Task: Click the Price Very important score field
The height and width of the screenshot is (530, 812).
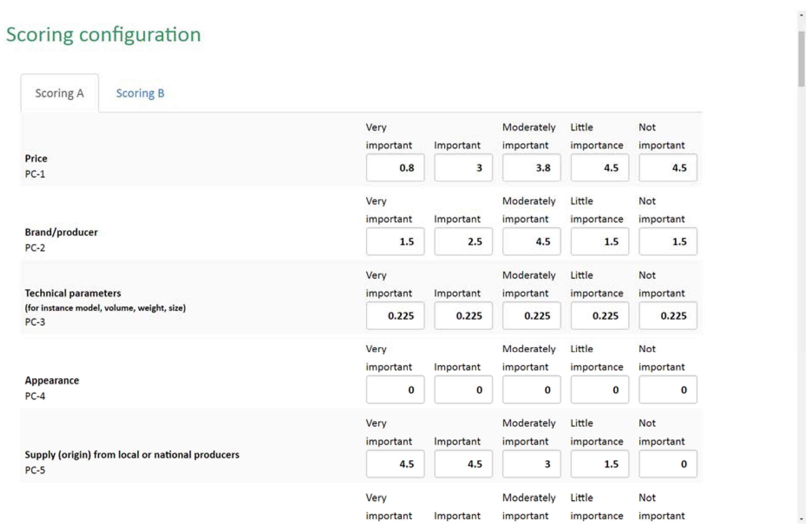Action: [395, 168]
